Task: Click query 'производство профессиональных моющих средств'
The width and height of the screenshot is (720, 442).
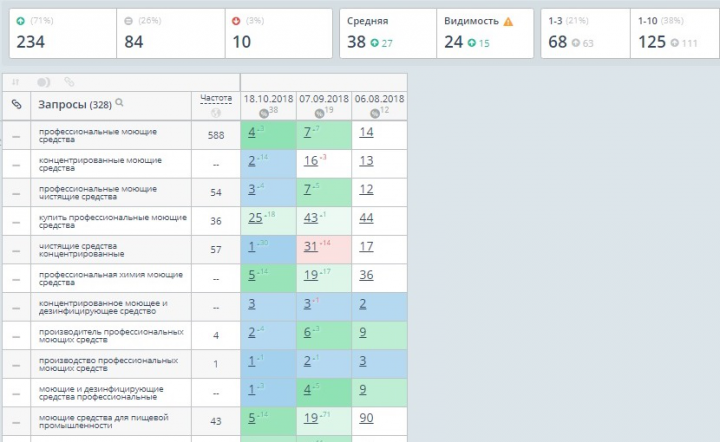Action: [108, 364]
